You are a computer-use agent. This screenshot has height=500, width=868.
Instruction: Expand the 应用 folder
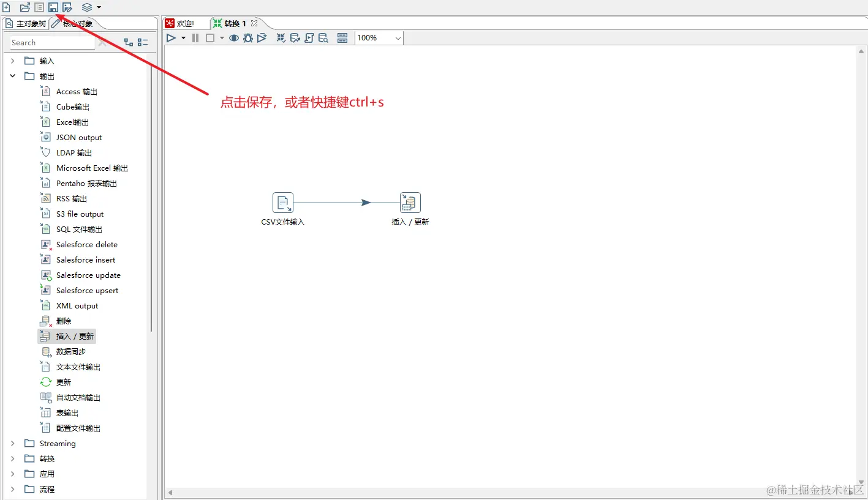tap(13, 474)
